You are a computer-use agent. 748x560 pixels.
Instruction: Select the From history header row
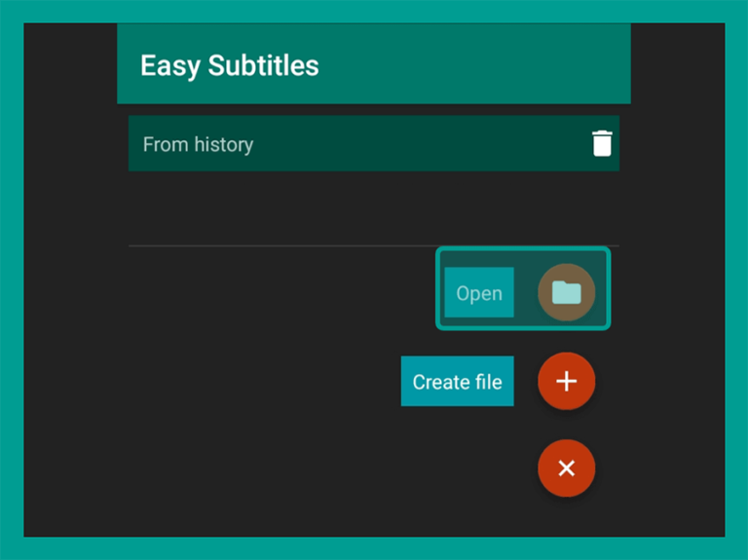tap(374, 143)
